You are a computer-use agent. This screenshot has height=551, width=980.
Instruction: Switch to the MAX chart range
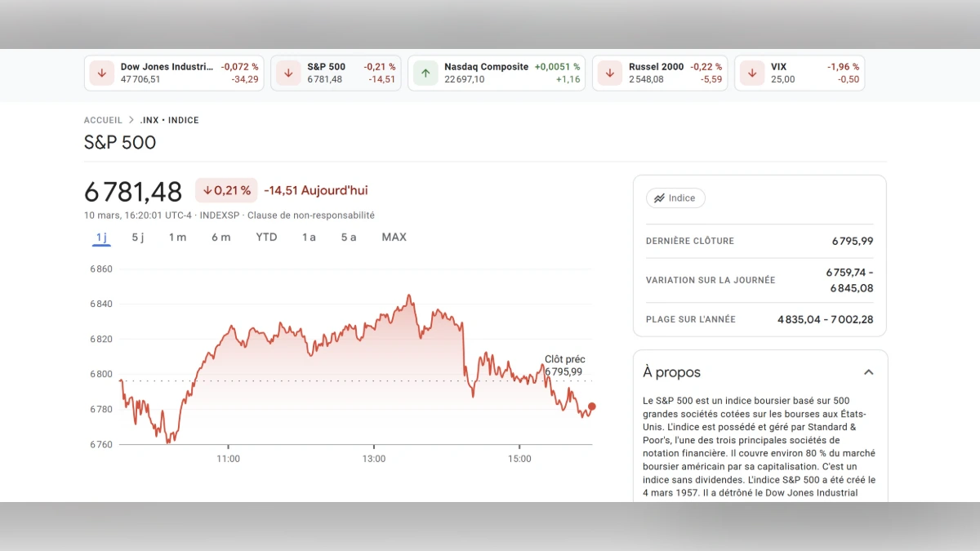click(394, 237)
